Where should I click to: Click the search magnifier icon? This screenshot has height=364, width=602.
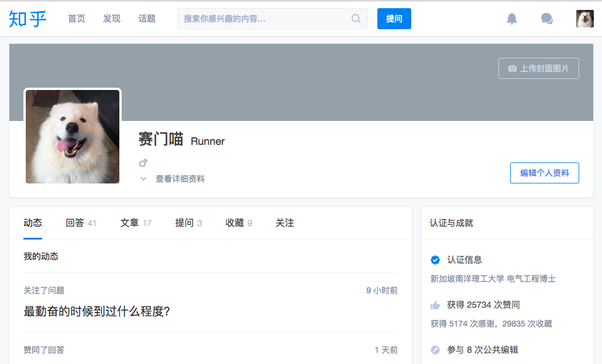356,19
